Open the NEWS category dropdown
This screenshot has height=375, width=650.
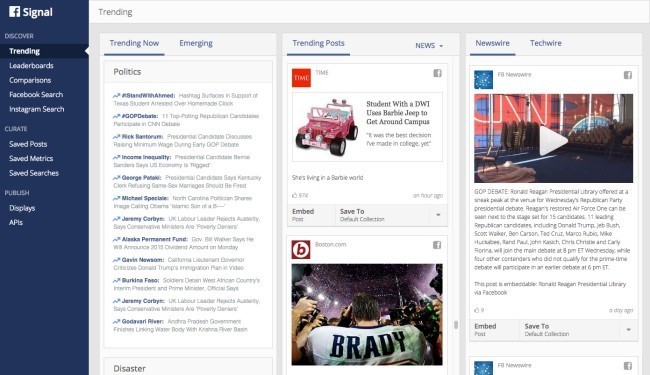pyautogui.click(x=429, y=46)
